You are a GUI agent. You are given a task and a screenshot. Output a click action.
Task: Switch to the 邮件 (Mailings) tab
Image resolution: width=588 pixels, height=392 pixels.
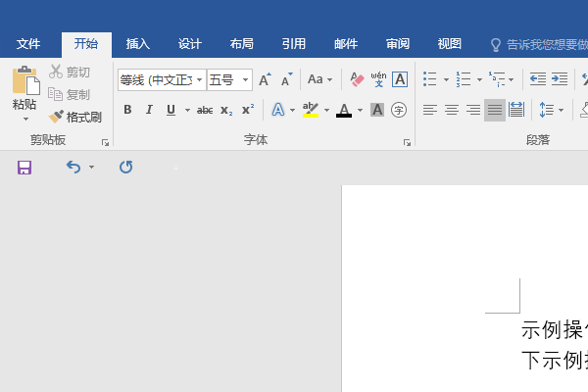click(346, 44)
